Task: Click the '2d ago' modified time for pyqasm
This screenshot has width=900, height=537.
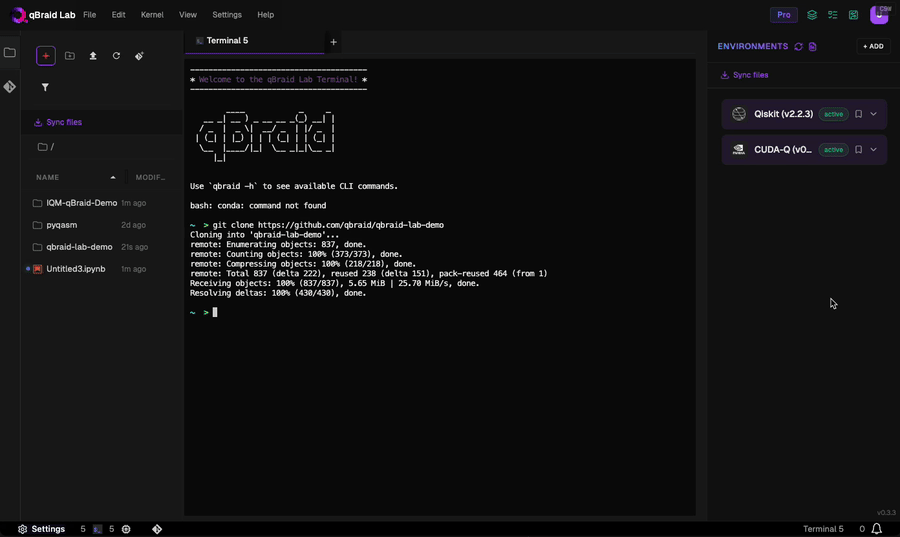Action: (x=133, y=225)
